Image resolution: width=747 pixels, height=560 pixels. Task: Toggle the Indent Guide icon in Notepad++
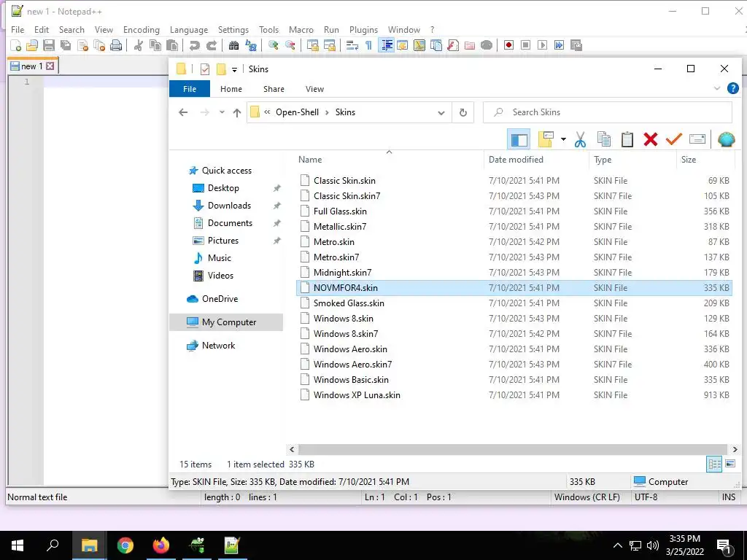(387, 45)
